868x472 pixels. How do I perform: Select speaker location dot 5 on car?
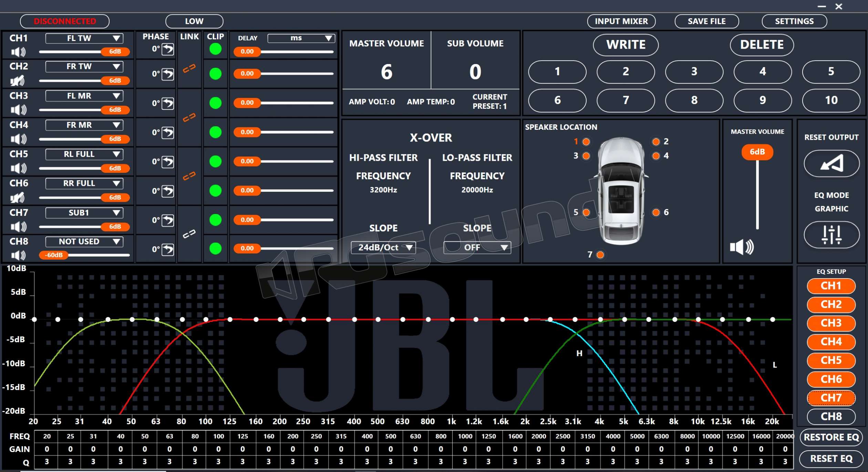pos(586,212)
